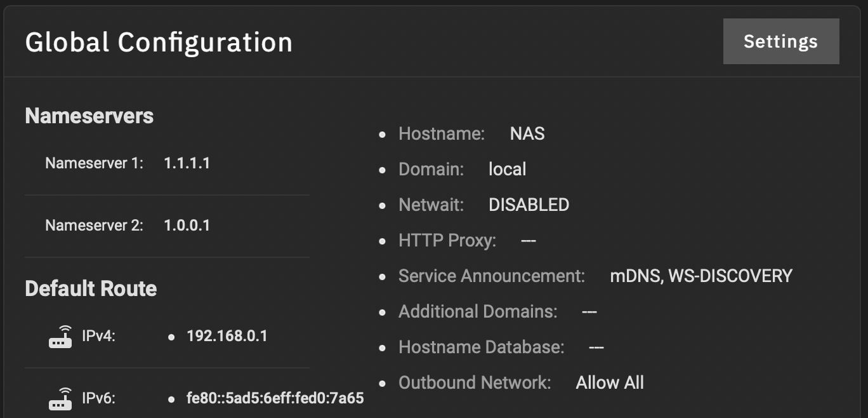Image resolution: width=868 pixels, height=418 pixels.
Task: Click the Service Announcement mDNS, WS-DISCOVERY value
Action: [701, 276]
